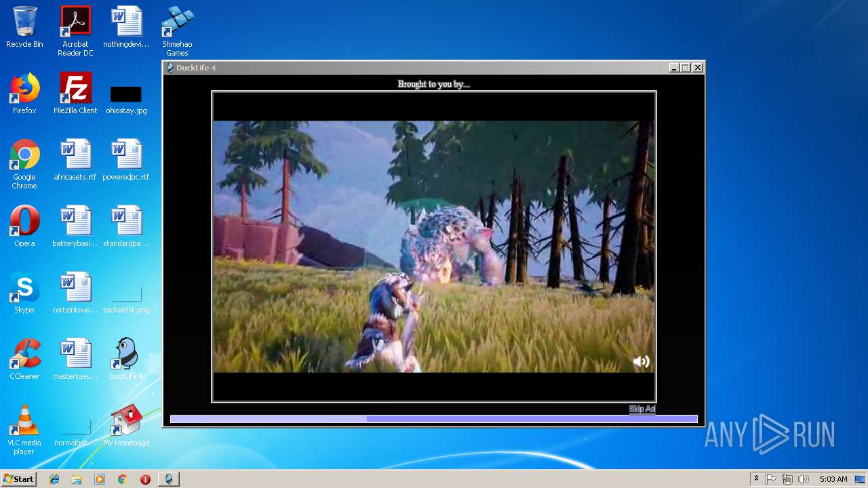
Task: Select the batterybasi document icon
Action: 75,227
